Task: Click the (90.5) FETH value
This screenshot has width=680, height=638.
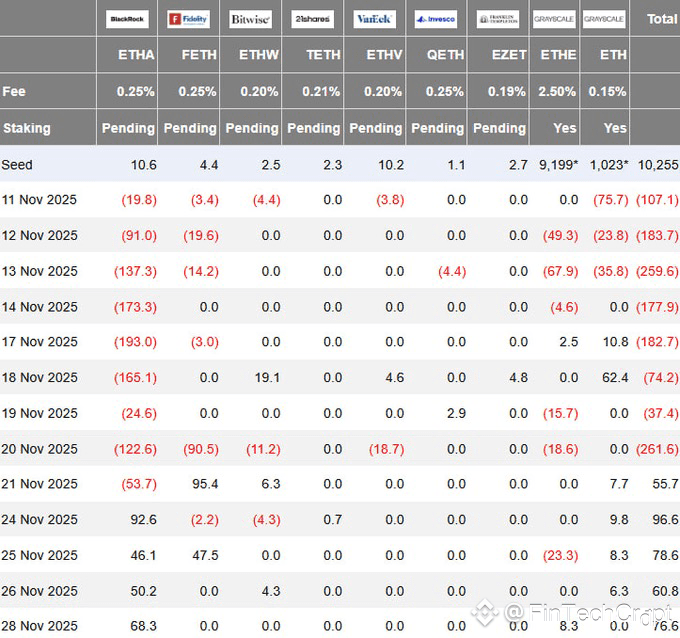Action: click(201, 449)
